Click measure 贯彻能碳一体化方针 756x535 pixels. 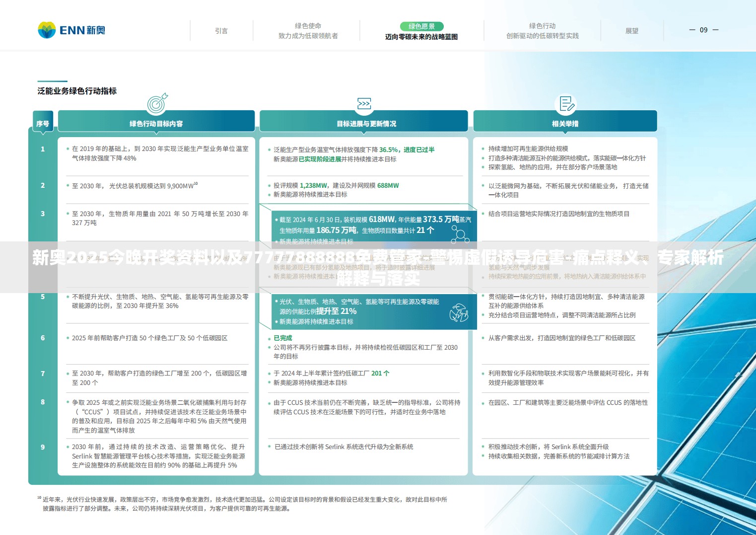[518, 297]
